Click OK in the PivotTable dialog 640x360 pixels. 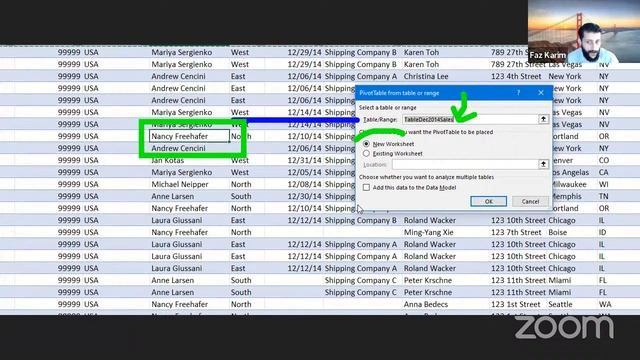click(x=489, y=201)
